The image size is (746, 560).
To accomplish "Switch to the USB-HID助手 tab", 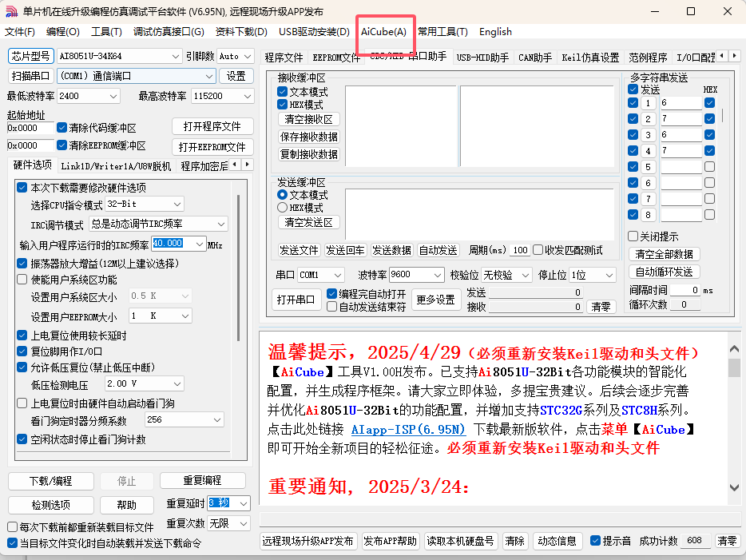I will pos(482,58).
